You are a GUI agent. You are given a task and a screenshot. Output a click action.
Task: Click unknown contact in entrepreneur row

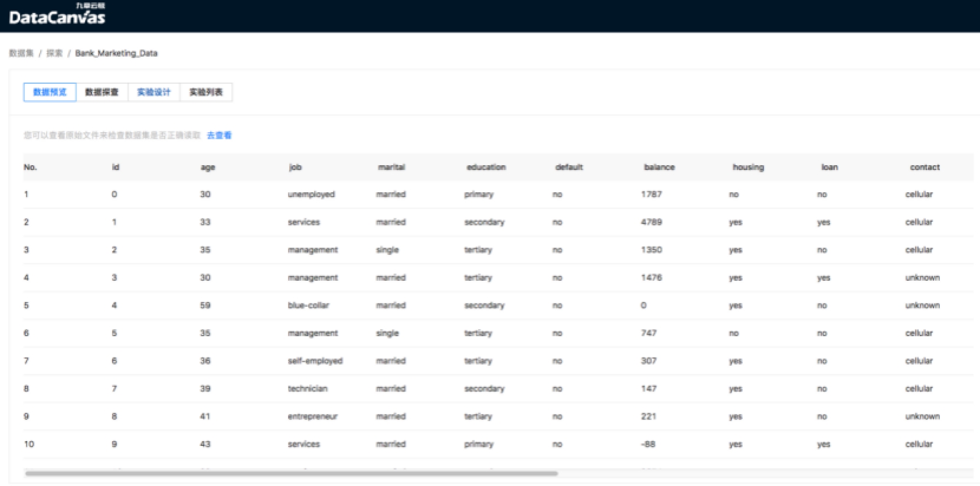tap(922, 416)
